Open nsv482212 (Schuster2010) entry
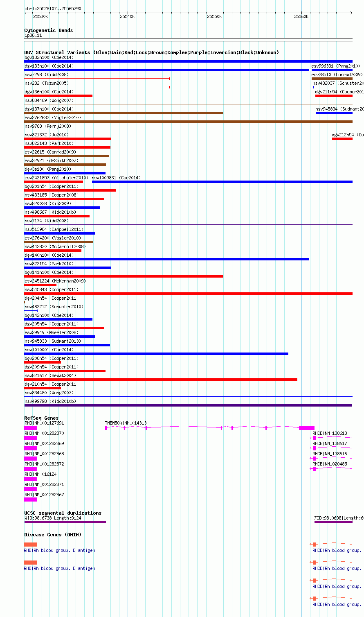The width and height of the screenshot is (364, 617). pyautogui.click(x=54, y=307)
